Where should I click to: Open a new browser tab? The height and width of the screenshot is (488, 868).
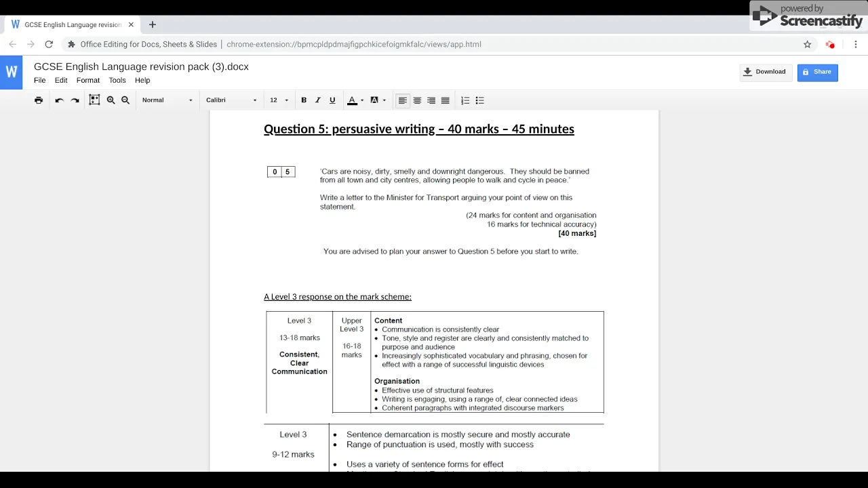pos(152,24)
